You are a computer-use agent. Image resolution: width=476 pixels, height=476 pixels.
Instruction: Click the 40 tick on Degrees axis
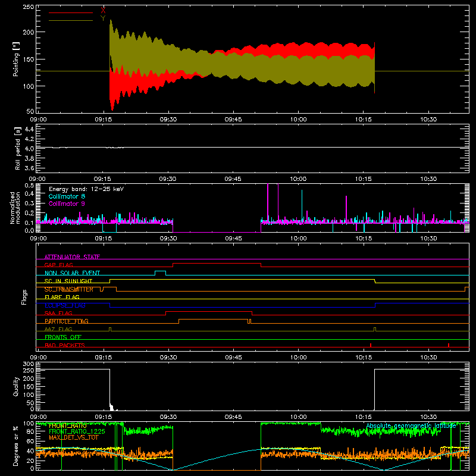click(x=30, y=451)
